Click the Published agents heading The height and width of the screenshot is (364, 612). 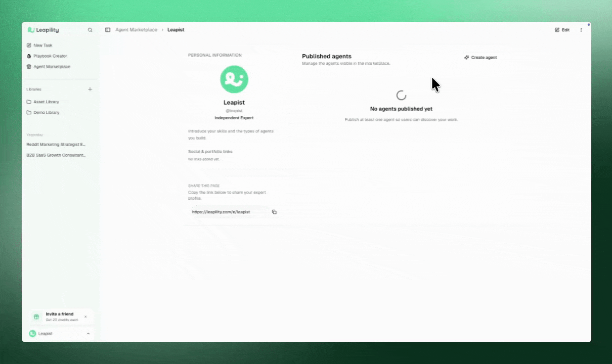pos(327,57)
